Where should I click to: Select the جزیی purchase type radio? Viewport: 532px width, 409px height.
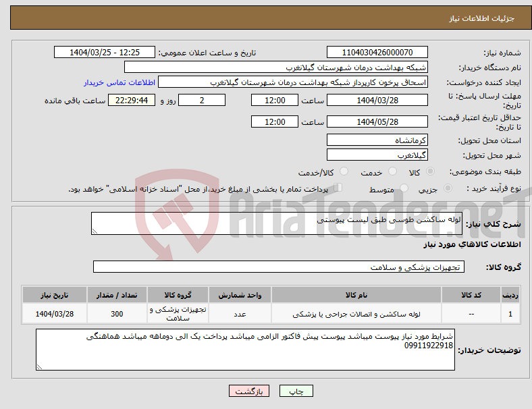click(448, 188)
